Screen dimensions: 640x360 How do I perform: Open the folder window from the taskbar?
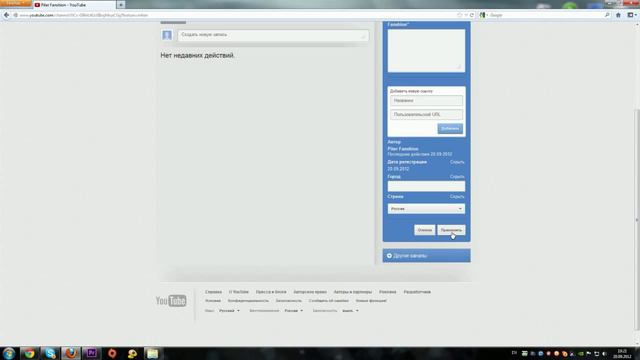click(153, 353)
